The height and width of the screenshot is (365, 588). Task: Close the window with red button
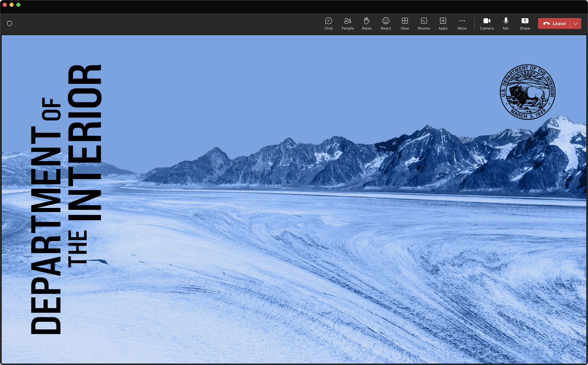click(5, 5)
